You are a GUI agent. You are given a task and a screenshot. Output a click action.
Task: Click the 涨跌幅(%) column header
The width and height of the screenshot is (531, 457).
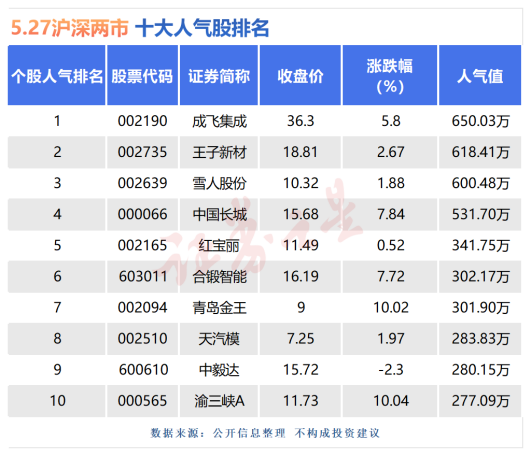click(x=390, y=75)
